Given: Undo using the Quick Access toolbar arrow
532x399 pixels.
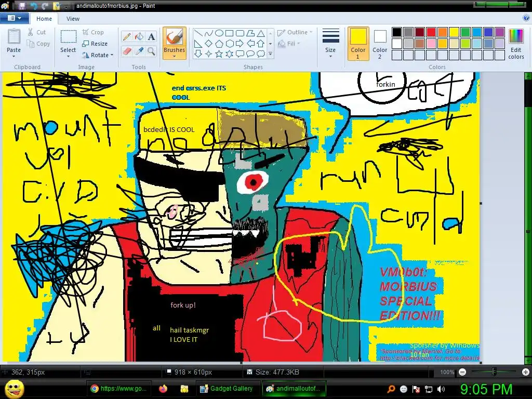Looking at the screenshot, I should coord(34,6).
